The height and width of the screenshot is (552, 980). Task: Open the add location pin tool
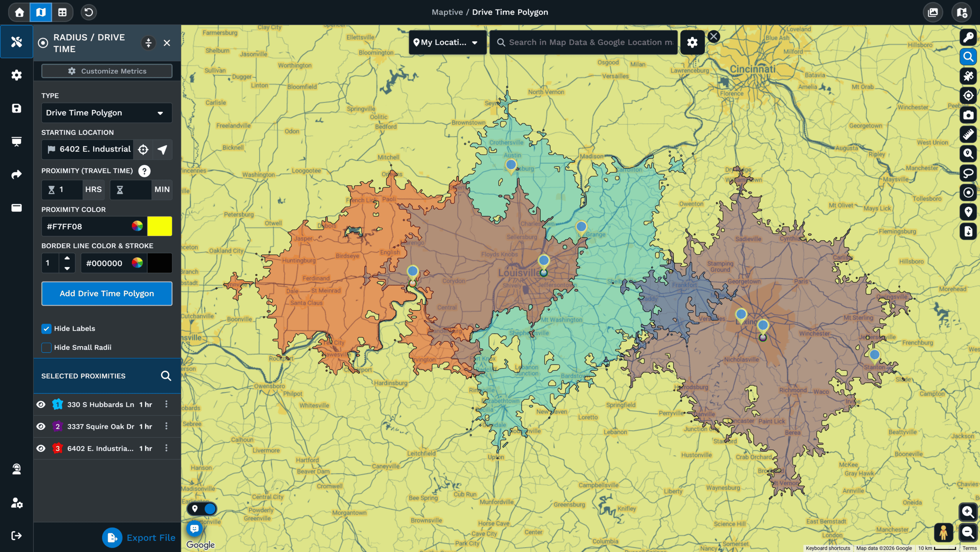(x=969, y=212)
